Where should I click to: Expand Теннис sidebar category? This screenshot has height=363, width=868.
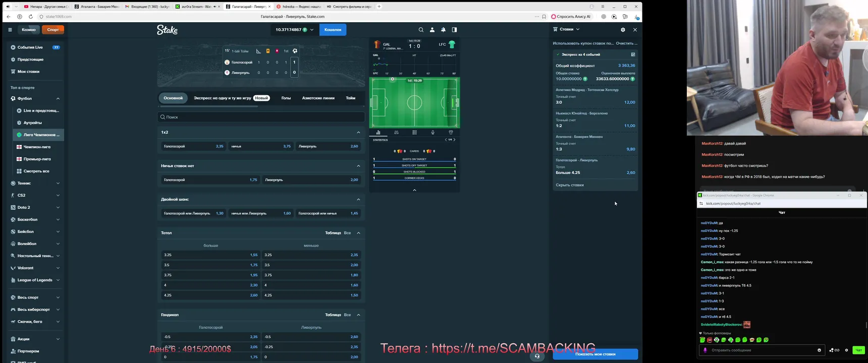click(x=58, y=183)
